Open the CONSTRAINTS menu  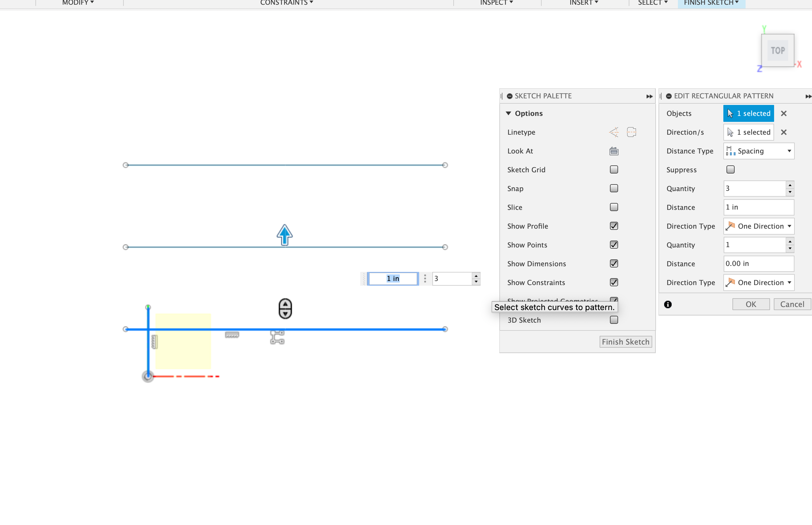(x=286, y=3)
